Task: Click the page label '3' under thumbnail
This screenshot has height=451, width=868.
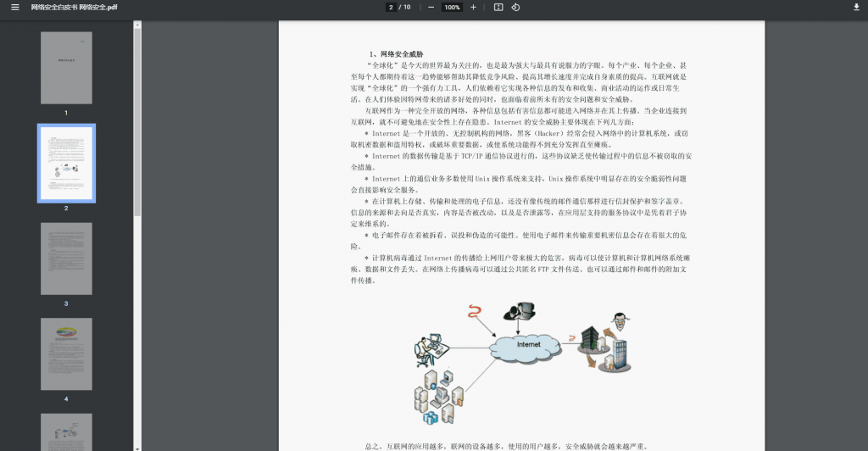Action: coord(66,303)
